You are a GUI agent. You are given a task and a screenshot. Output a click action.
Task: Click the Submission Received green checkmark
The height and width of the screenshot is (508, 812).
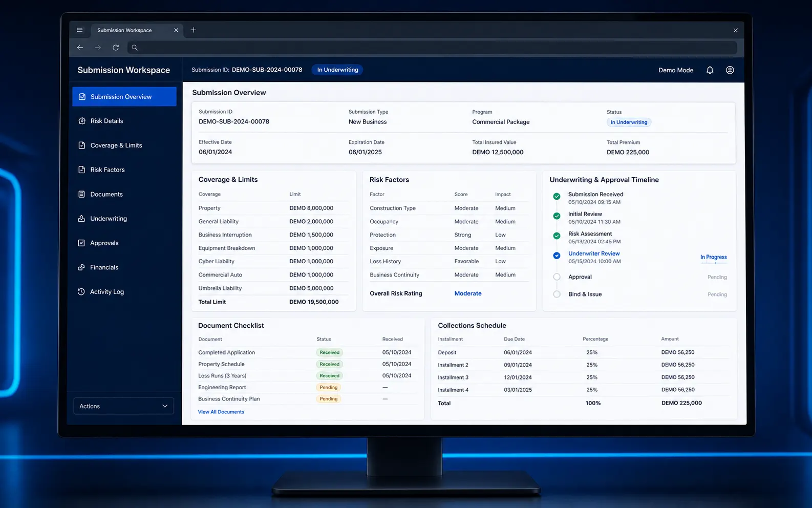557,196
